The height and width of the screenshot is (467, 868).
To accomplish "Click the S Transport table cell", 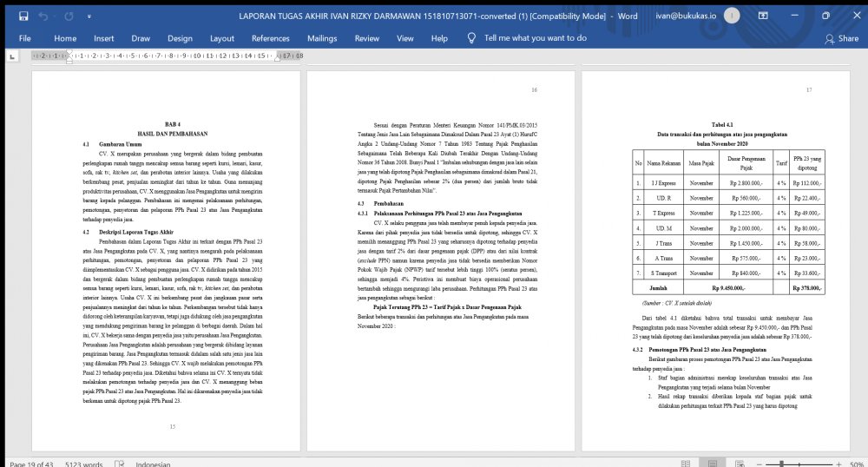I will tap(663, 273).
